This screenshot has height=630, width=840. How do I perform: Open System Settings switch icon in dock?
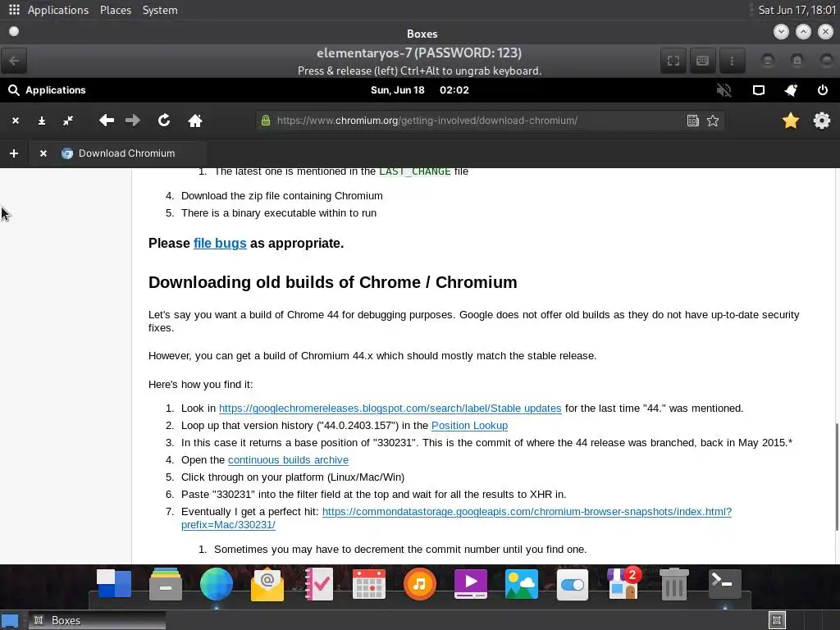(572, 584)
